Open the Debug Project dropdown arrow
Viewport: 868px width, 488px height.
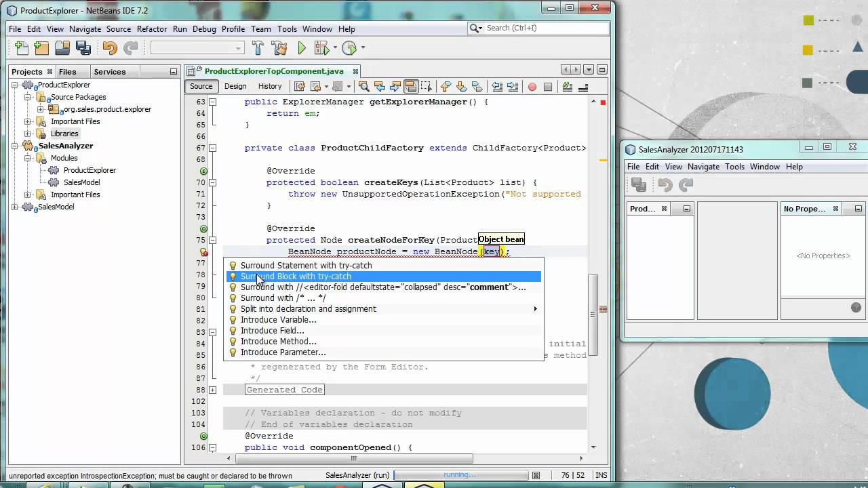335,48
